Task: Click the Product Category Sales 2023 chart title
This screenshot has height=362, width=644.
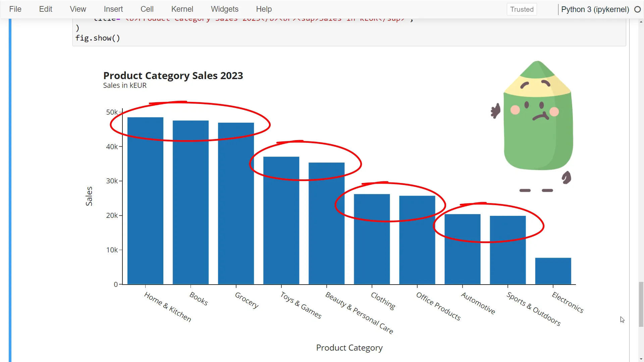Action: coord(173,75)
